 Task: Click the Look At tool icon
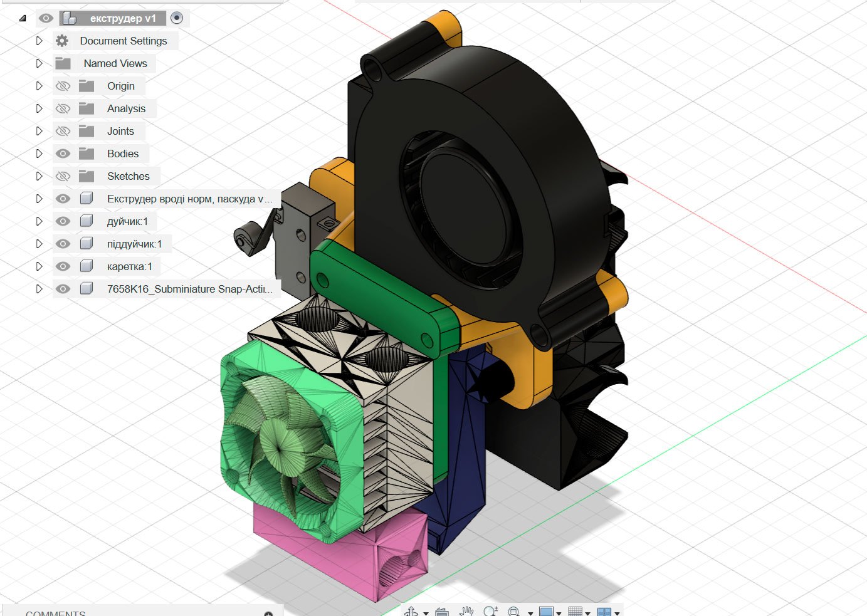coord(441,612)
